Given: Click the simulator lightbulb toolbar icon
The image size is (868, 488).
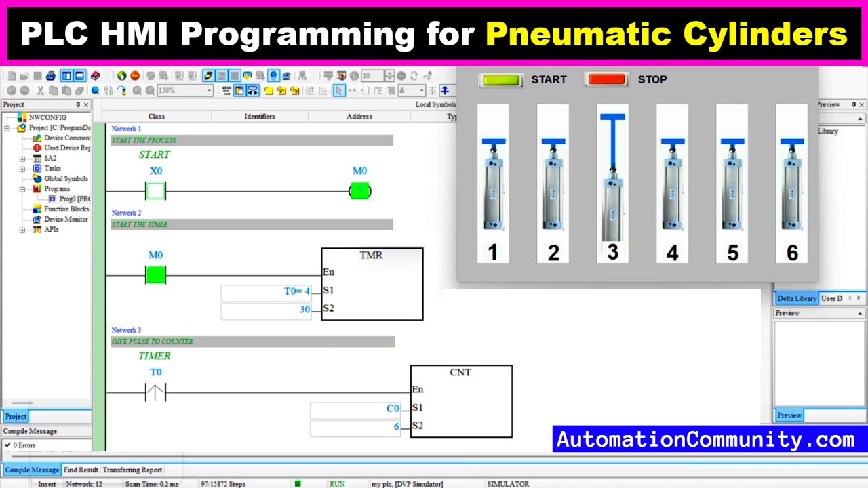Looking at the screenshot, I should pos(273,76).
